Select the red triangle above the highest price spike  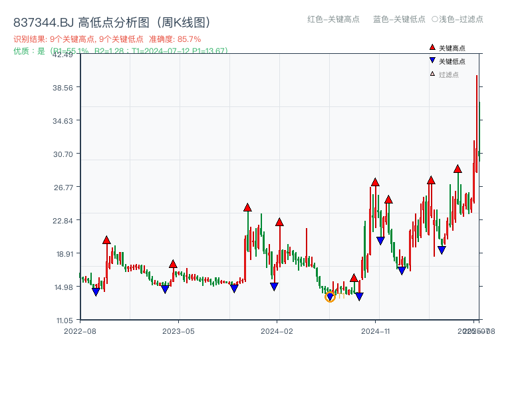coord(457,169)
